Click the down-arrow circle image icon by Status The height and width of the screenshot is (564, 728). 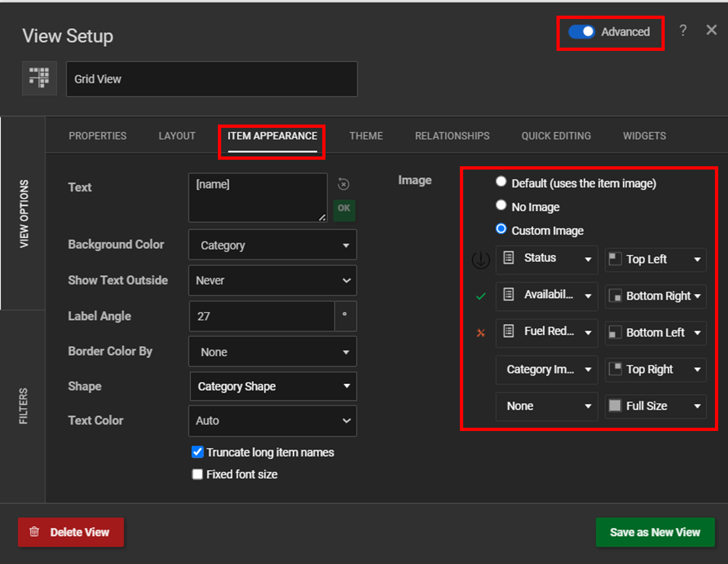coord(481,260)
